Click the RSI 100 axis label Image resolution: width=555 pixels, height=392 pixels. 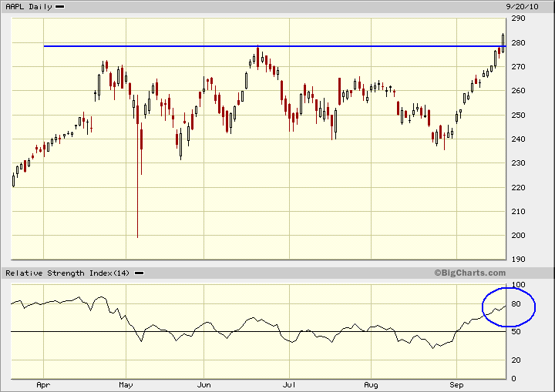(x=518, y=285)
